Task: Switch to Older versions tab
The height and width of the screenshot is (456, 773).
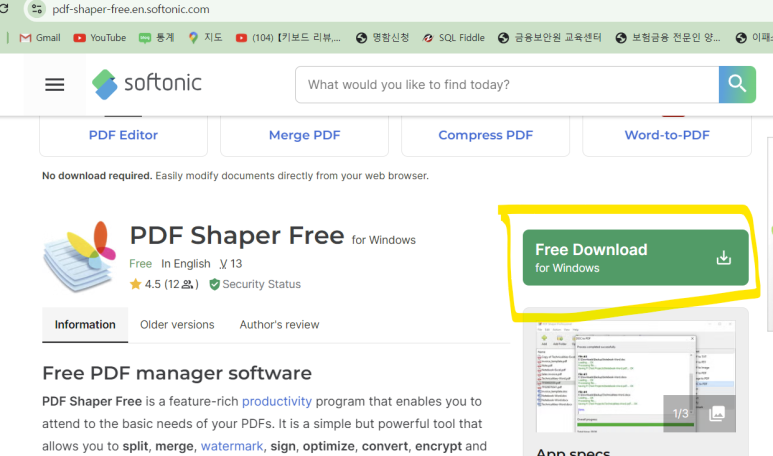Action: click(x=177, y=325)
